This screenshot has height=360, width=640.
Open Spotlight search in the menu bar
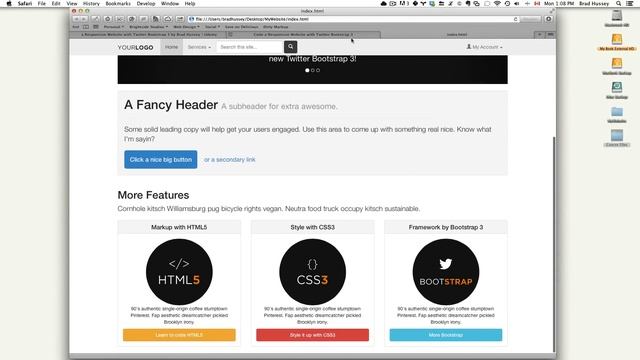(619, 3)
